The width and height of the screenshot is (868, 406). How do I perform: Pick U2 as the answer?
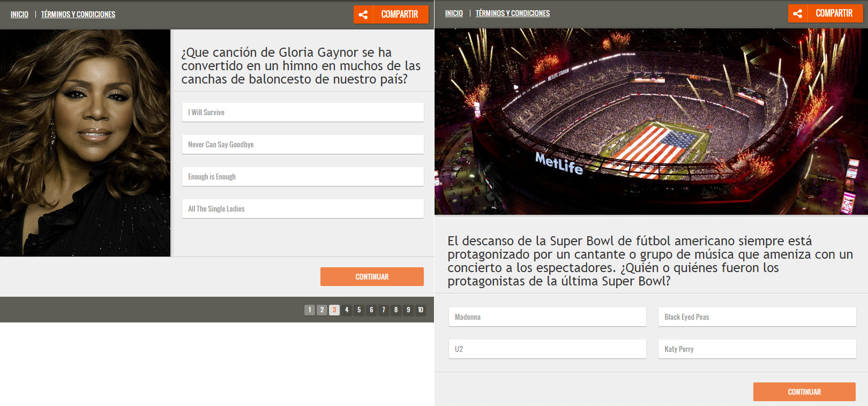tap(547, 349)
